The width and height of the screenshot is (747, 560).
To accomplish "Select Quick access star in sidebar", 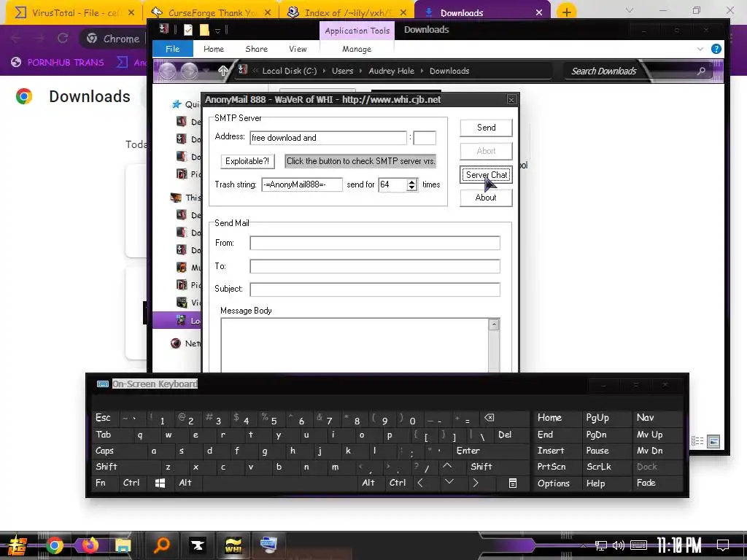I will [x=177, y=104].
